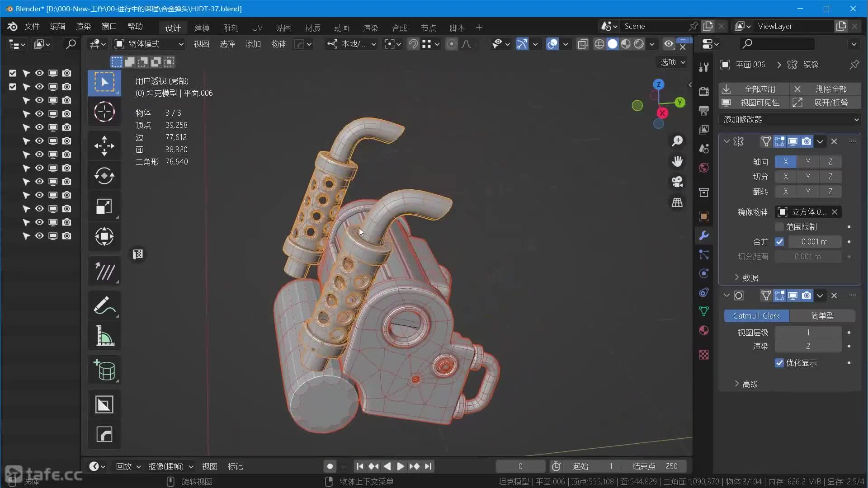
Task: Select the Move tool in toolbar
Action: [x=104, y=146]
